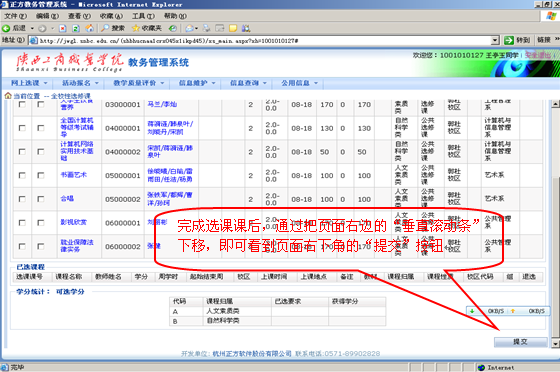
Task: Open the 查看 (View) menu
Action: [79, 16]
